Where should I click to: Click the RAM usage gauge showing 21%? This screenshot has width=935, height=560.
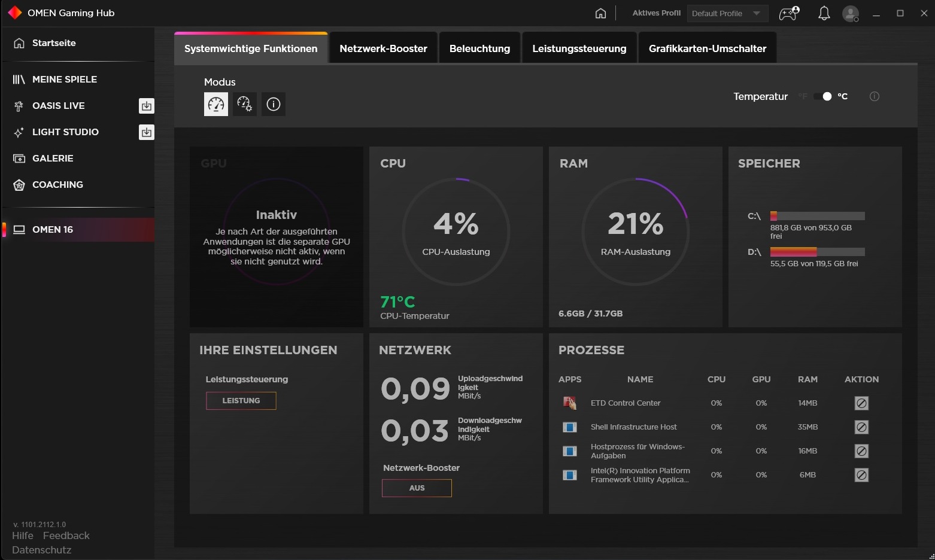pyautogui.click(x=636, y=232)
